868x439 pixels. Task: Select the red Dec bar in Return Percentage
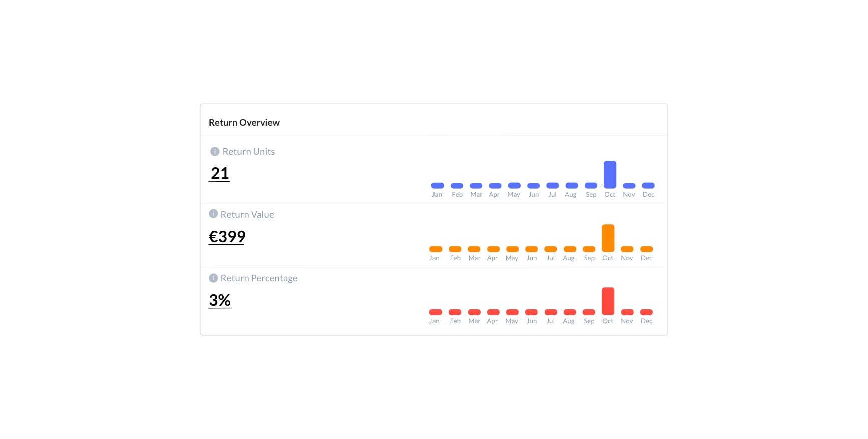pos(646,312)
